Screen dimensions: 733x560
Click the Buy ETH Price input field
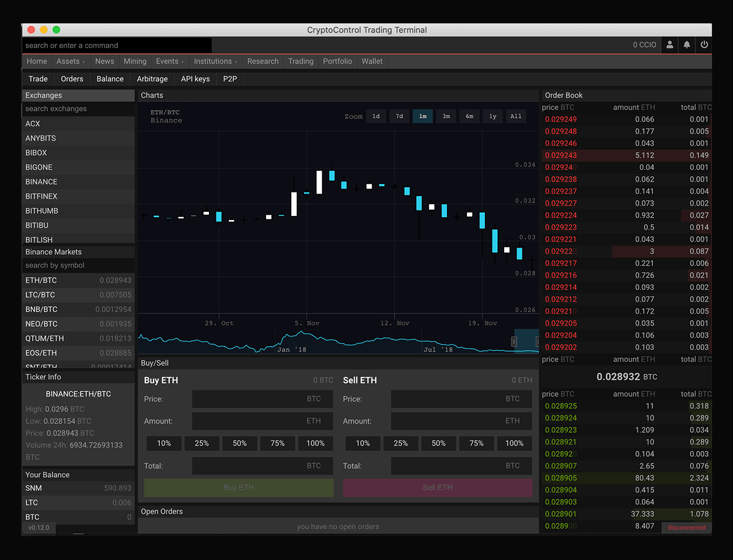[x=263, y=399]
